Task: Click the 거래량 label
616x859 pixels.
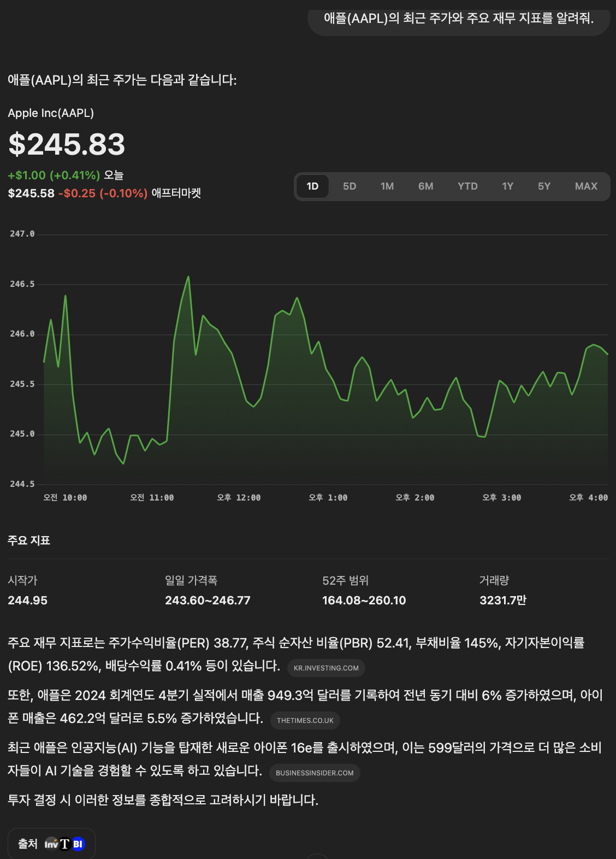Action: 494,580
